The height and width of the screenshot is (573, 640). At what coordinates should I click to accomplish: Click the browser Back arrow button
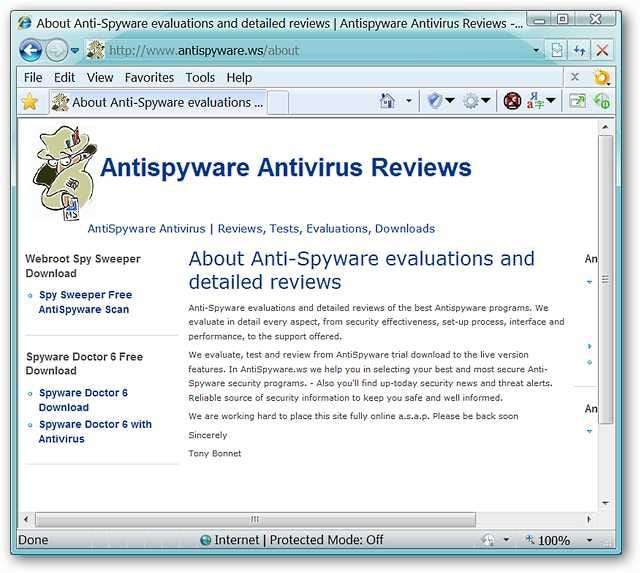(30, 50)
